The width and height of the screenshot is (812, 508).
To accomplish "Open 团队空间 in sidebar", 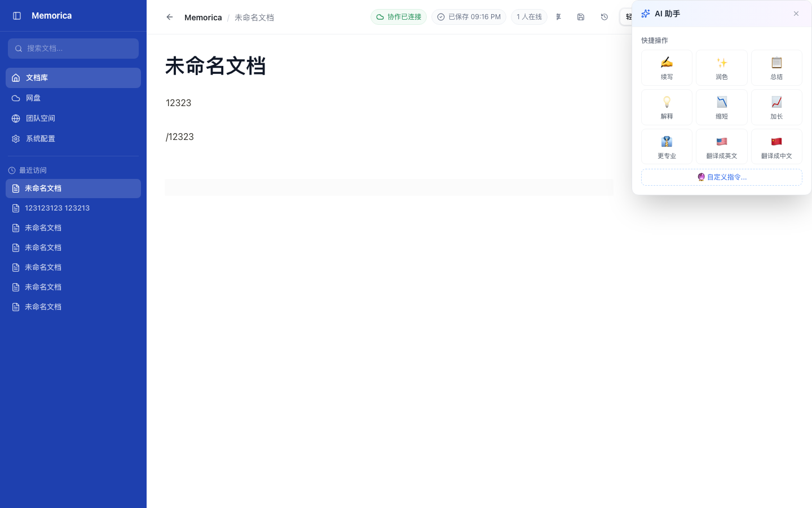I will tap(73, 119).
